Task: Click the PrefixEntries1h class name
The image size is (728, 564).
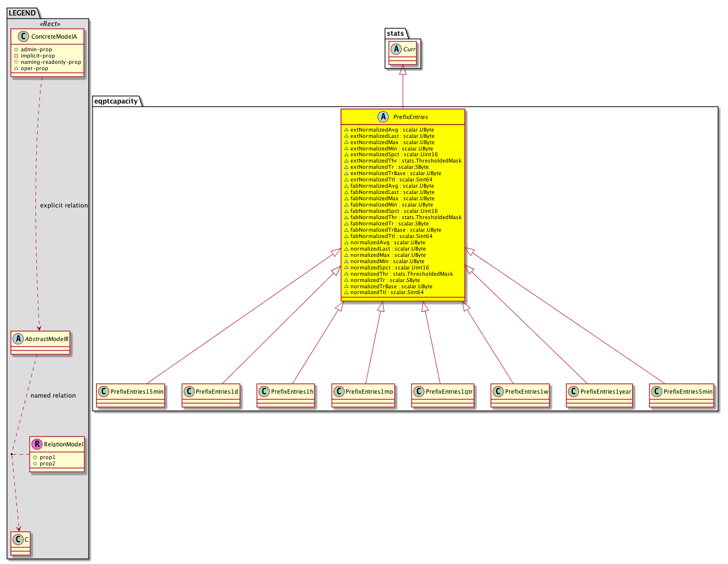Action: tap(292, 392)
